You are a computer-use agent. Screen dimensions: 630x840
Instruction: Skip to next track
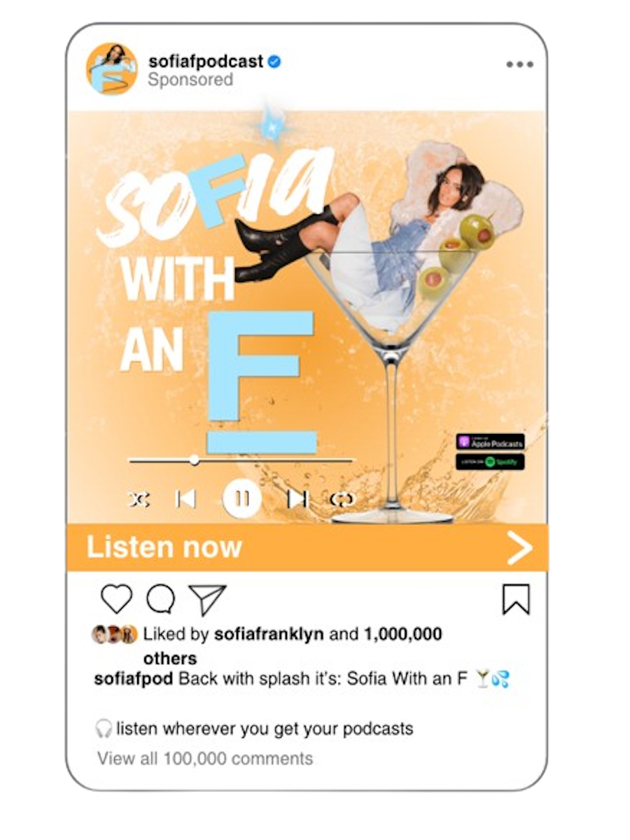click(x=297, y=499)
